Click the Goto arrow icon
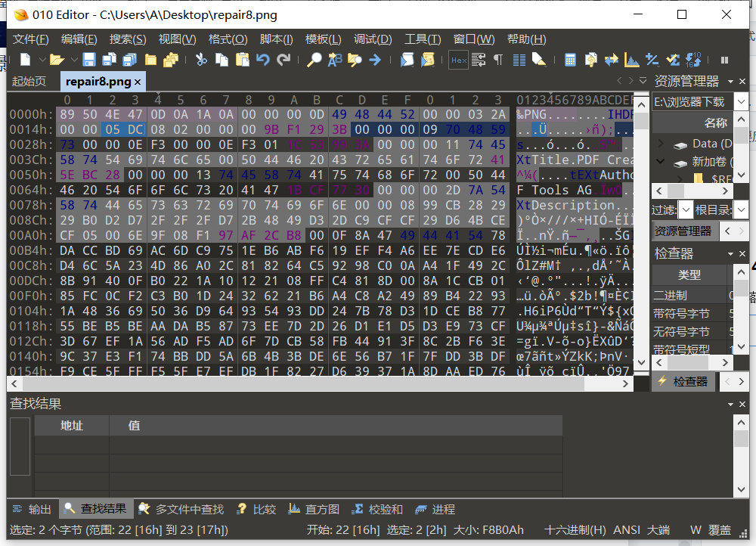 click(375, 60)
